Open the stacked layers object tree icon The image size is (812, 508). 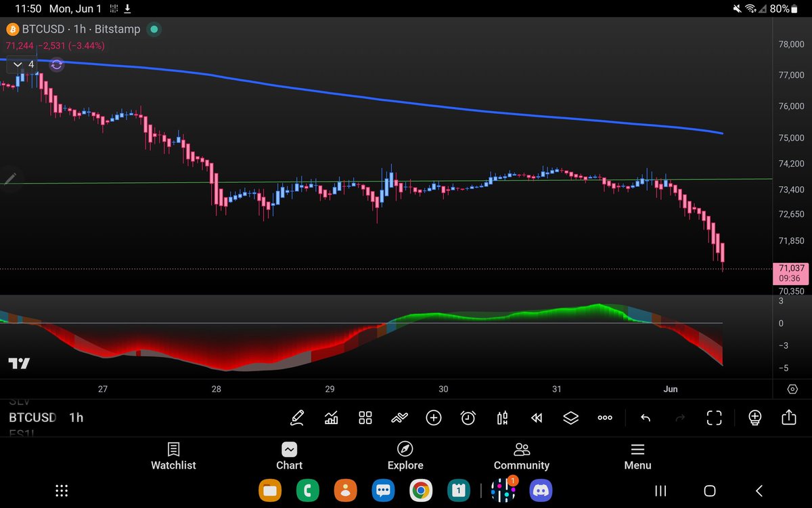pos(571,417)
